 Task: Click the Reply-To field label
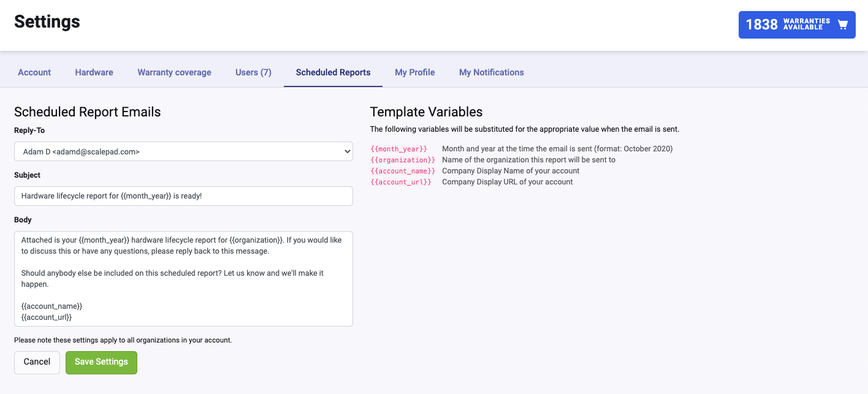coord(29,131)
